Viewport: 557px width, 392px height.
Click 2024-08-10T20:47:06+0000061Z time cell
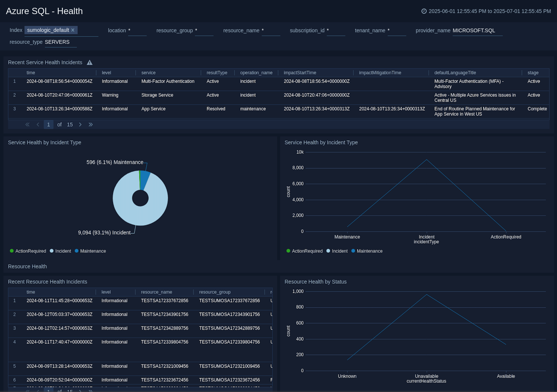click(x=59, y=95)
